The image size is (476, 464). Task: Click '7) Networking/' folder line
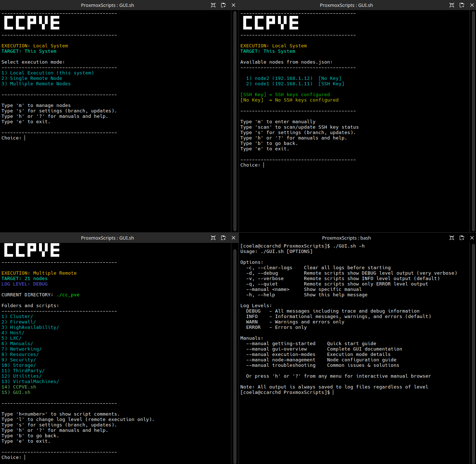tap(22, 349)
